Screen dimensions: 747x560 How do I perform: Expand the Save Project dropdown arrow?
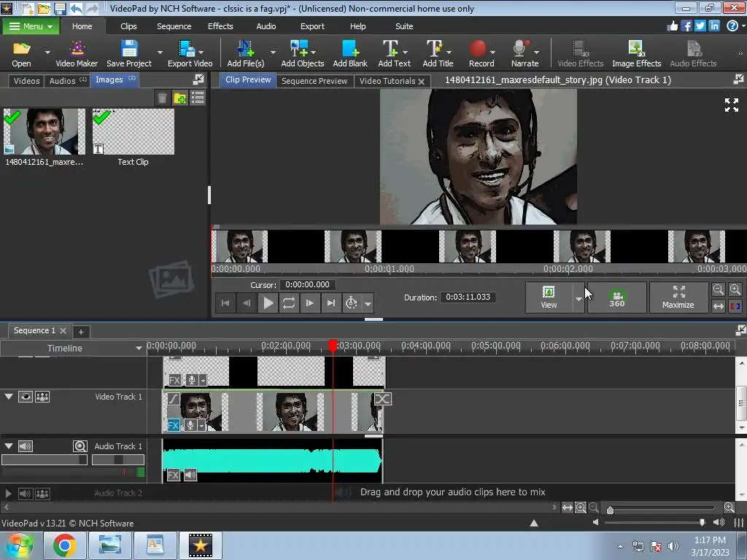[x=160, y=52]
